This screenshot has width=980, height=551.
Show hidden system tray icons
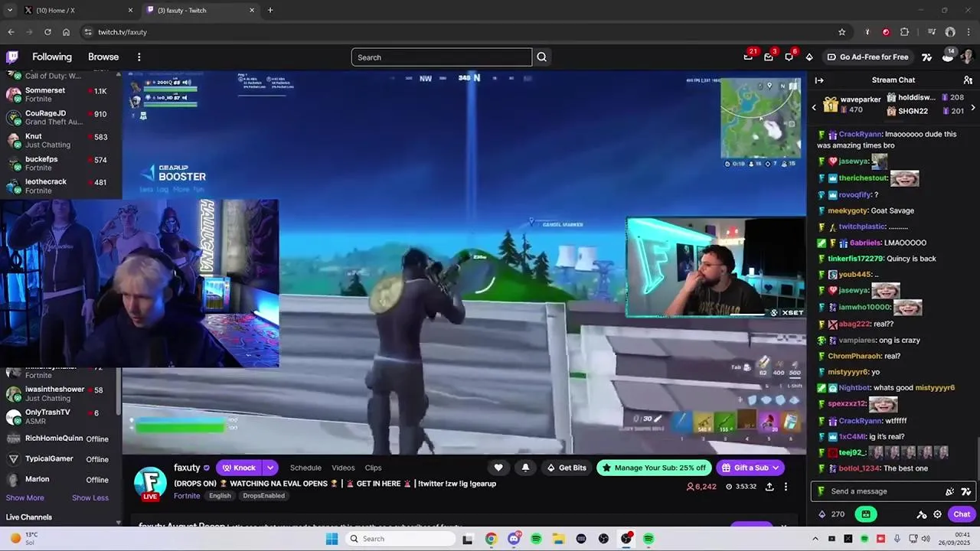click(x=815, y=539)
